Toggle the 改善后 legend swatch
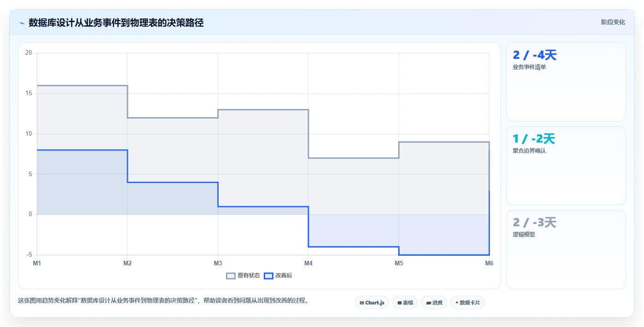Viewport: 644px width, 327px height. pos(268,275)
